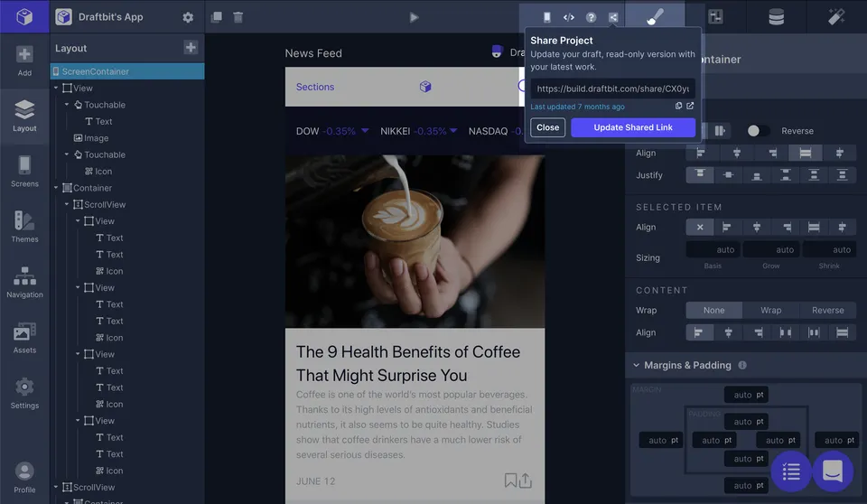Screen dimensions: 867x504
Task: Collapse the first ScrollView tree node
Action: 67,204
